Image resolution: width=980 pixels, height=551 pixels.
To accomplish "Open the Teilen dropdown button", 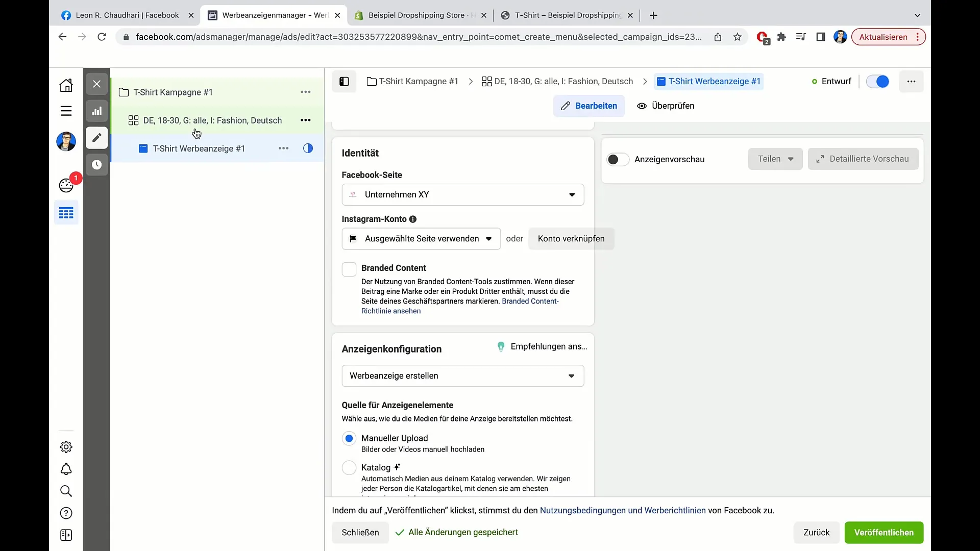I will [775, 159].
